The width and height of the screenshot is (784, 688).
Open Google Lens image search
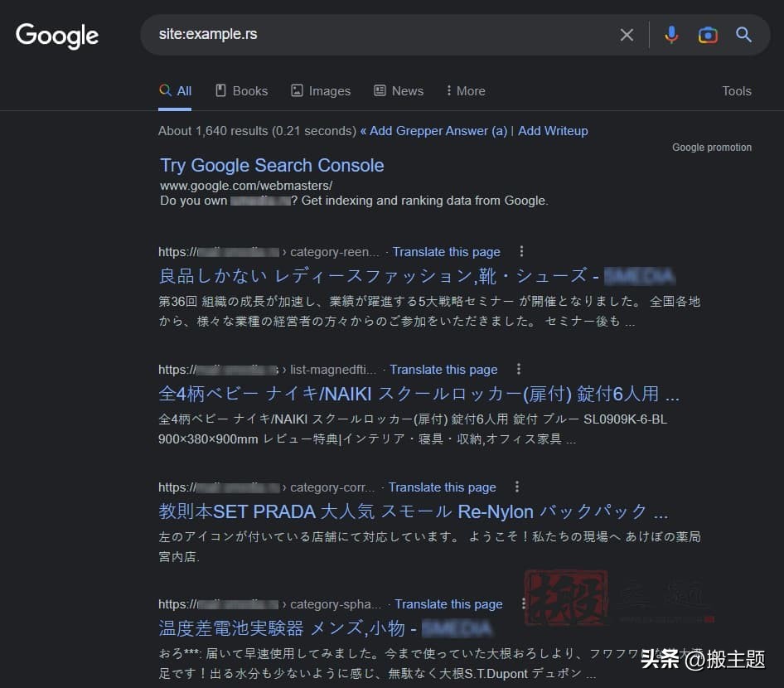pos(708,35)
